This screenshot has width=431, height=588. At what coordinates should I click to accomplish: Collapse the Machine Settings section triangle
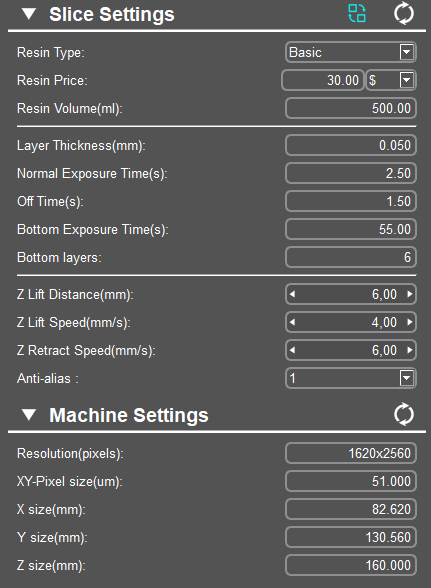click(x=29, y=415)
